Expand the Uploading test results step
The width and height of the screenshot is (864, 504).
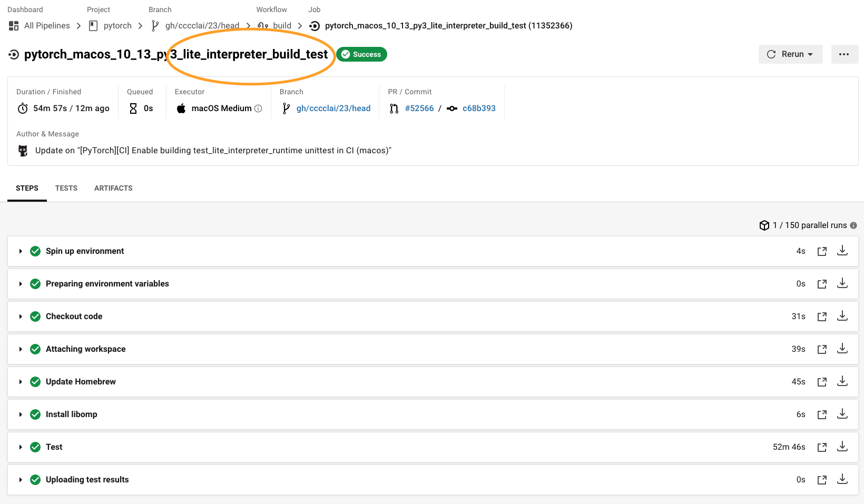click(21, 480)
